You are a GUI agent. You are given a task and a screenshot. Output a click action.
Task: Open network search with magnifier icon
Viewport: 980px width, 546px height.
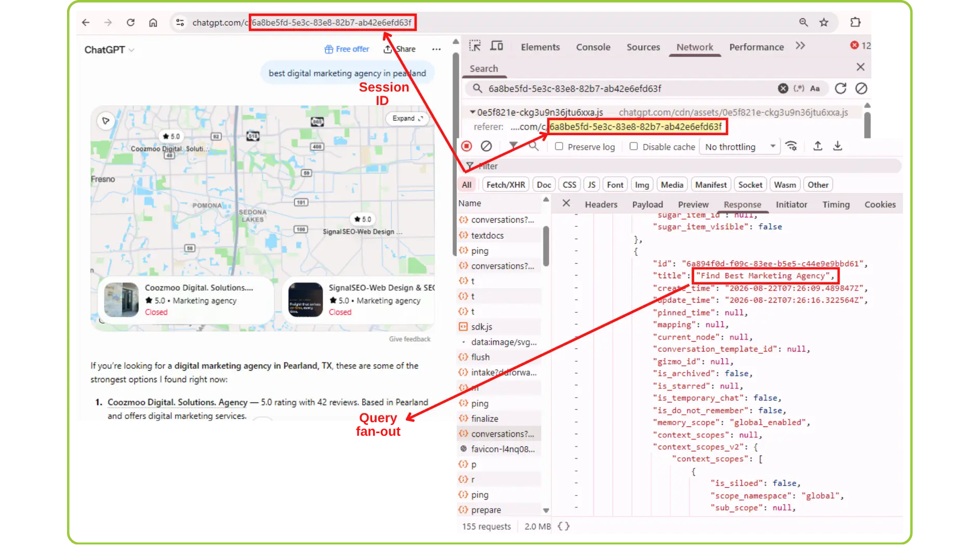534,146
